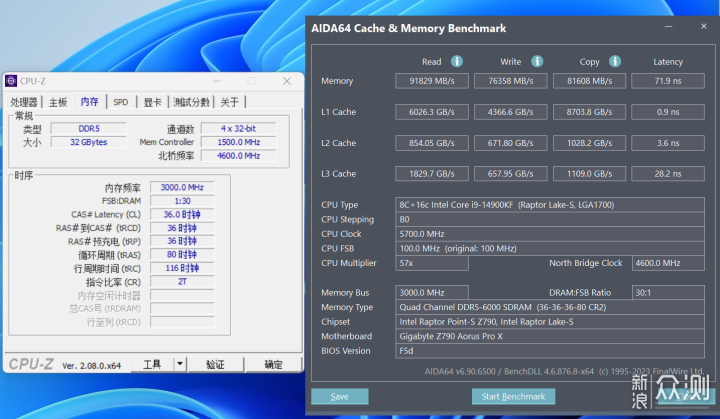The width and height of the screenshot is (720, 419).
Task: Click the CPU Clock field 5700.0 MHz
Action: tap(550, 234)
